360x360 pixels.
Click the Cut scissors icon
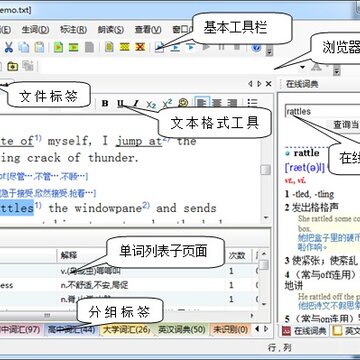click(8, 47)
